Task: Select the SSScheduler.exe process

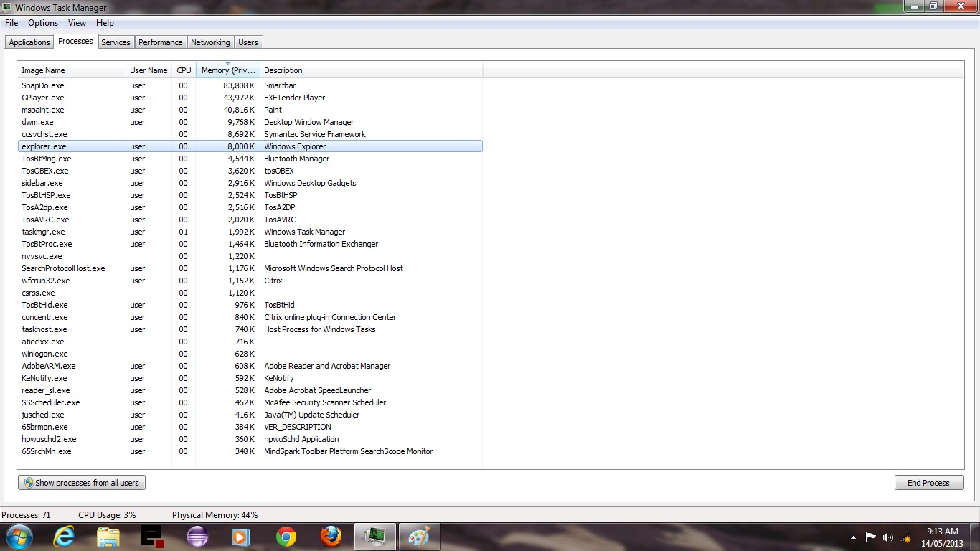Action: 250,402
